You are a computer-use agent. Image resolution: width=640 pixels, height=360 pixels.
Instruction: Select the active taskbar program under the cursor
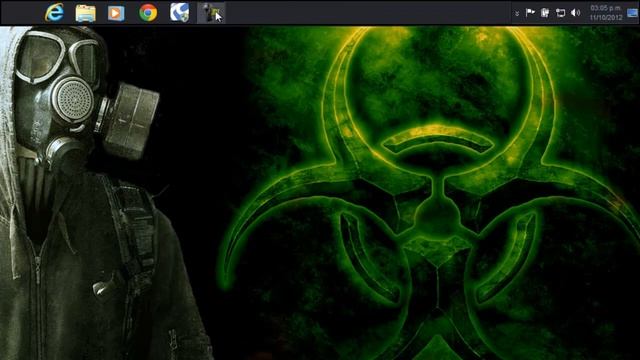coord(211,13)
